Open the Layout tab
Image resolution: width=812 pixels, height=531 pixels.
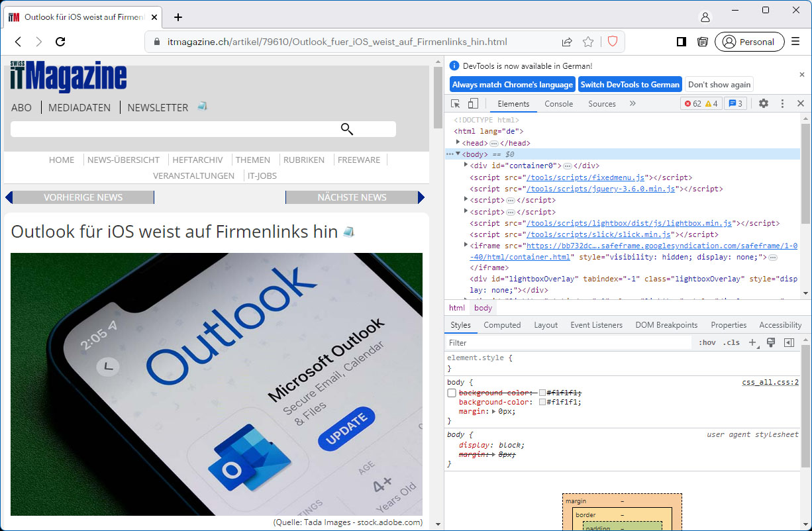pos(546,325)
